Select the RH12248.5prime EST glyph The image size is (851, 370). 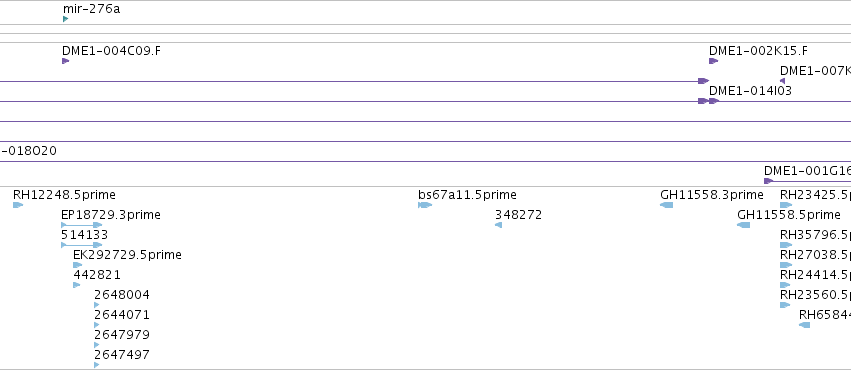tap(18, 205)
